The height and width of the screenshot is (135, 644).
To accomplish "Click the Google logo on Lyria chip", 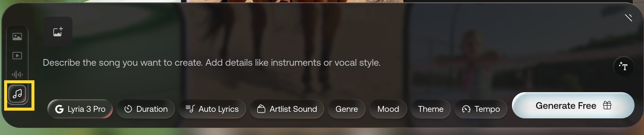I will pos(59,109).
